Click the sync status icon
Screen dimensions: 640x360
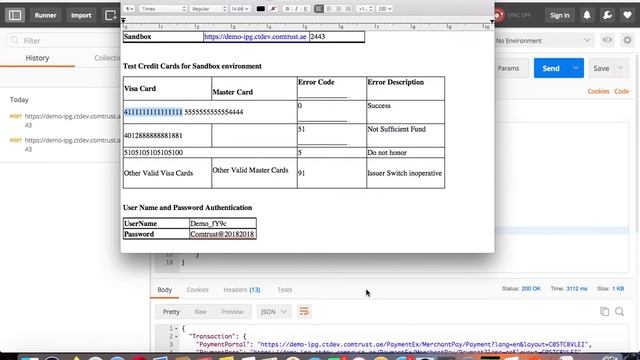point(498,15)
